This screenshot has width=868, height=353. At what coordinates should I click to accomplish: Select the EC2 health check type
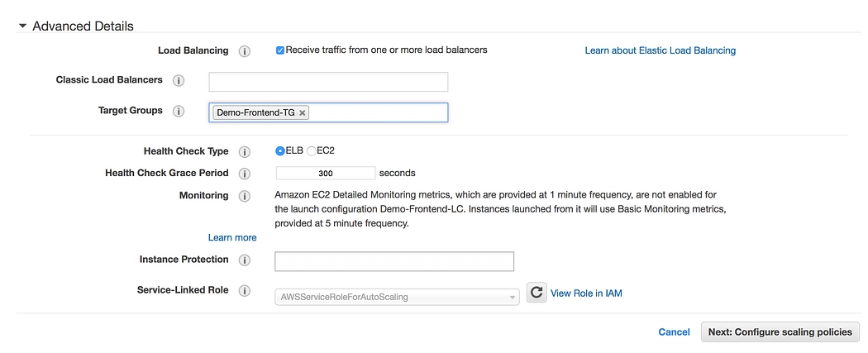tap(312, 151)
